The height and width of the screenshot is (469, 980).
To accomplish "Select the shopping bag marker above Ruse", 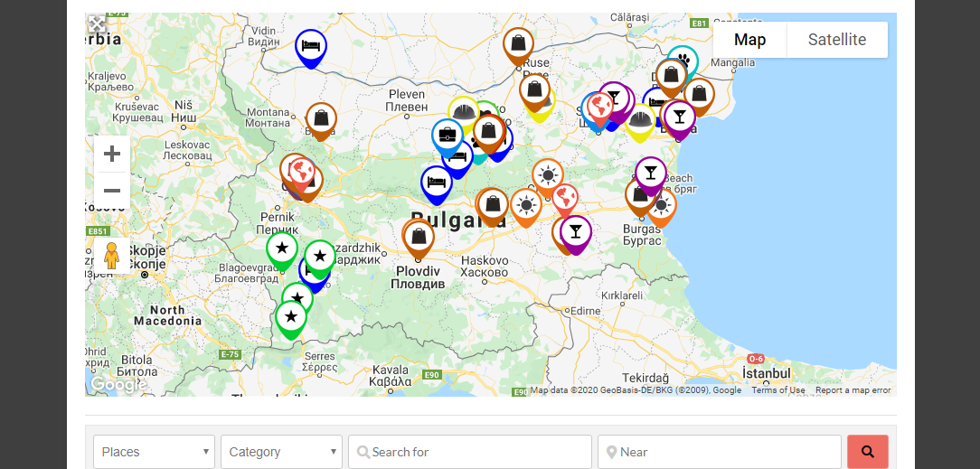I will 518,42.
